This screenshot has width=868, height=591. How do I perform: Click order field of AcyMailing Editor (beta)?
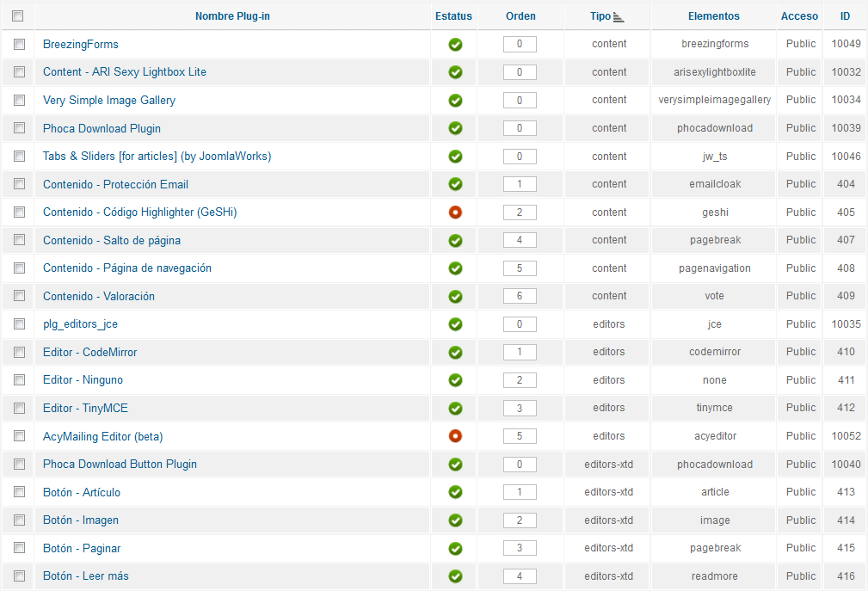(520, 435)
